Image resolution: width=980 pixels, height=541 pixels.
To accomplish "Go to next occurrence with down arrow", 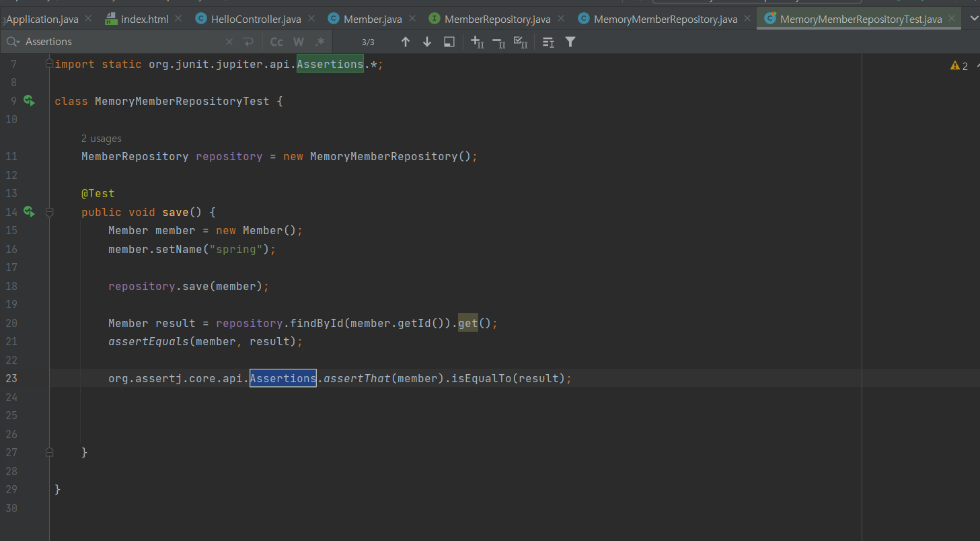I will click(427, 42).
